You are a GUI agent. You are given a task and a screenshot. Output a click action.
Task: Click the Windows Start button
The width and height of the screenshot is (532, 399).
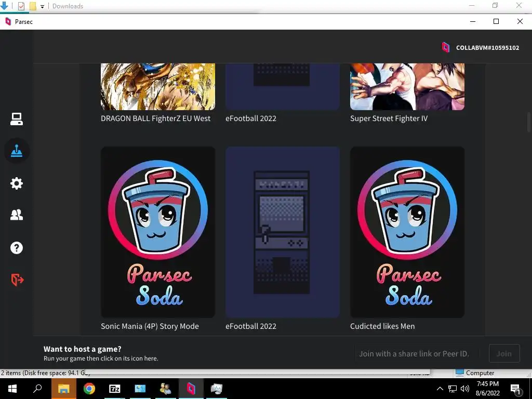pos(12,389)
